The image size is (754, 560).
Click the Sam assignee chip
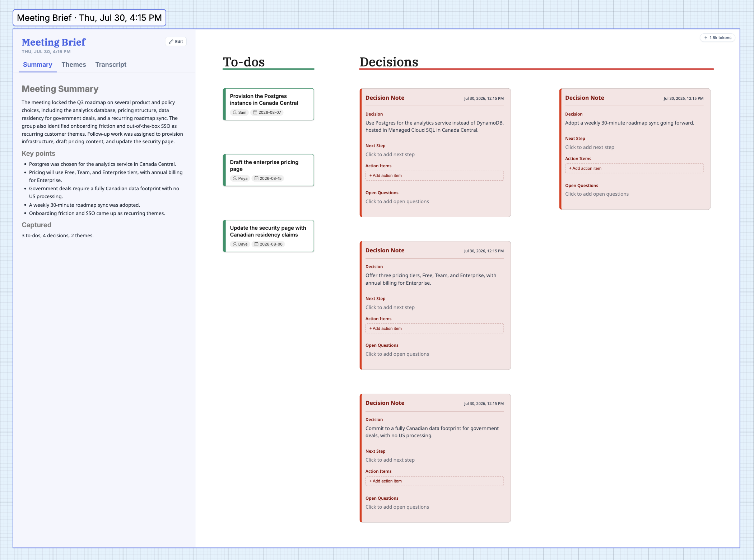[239, 112]
